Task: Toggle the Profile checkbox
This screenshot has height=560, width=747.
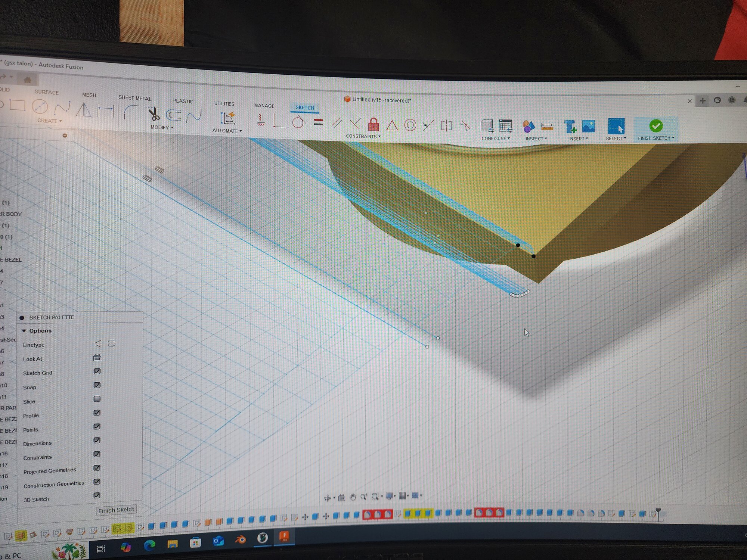Action: (97, 413)
